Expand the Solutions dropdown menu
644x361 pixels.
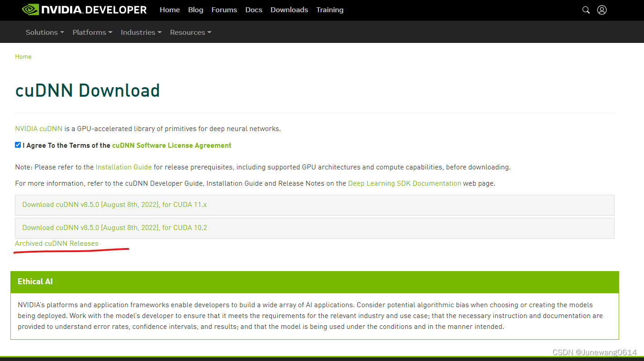click(45, 33)
